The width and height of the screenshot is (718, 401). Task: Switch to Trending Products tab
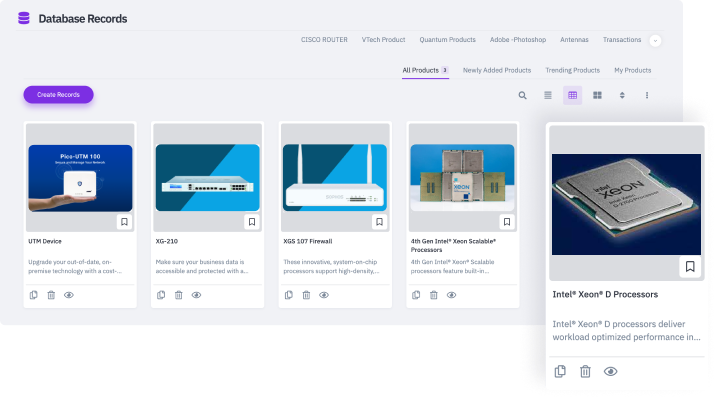[572, 70]
